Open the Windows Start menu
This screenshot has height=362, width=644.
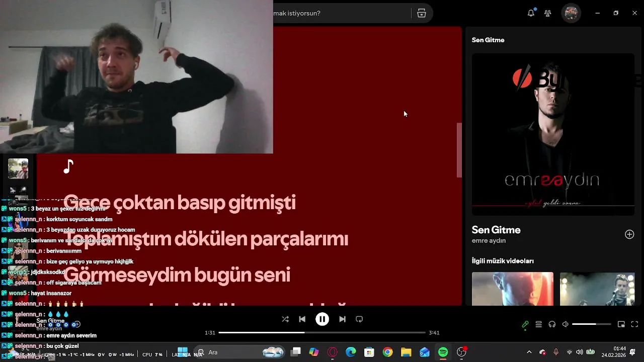point(183,352)
